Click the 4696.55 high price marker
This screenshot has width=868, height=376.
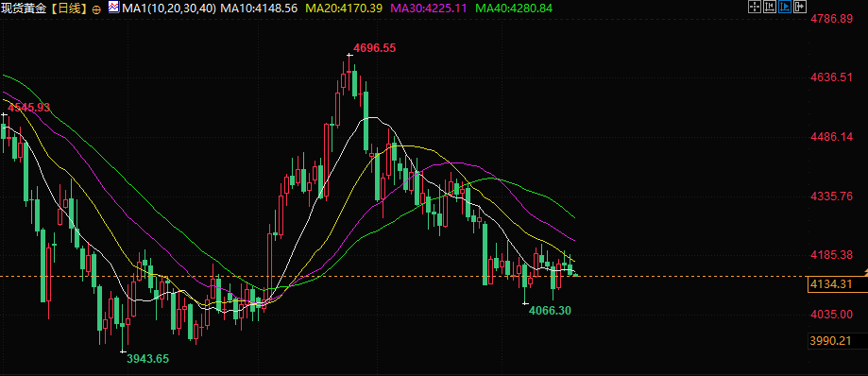375,48
